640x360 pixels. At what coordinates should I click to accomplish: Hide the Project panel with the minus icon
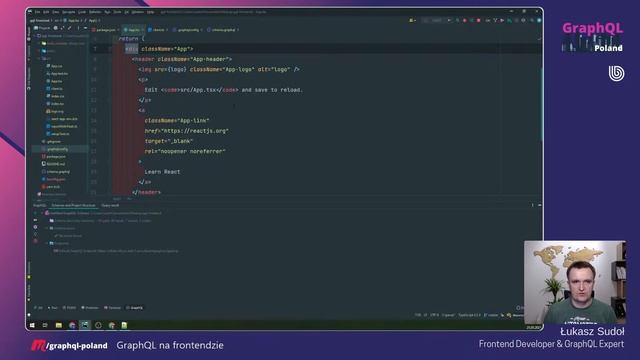click(x=85, y=28)
